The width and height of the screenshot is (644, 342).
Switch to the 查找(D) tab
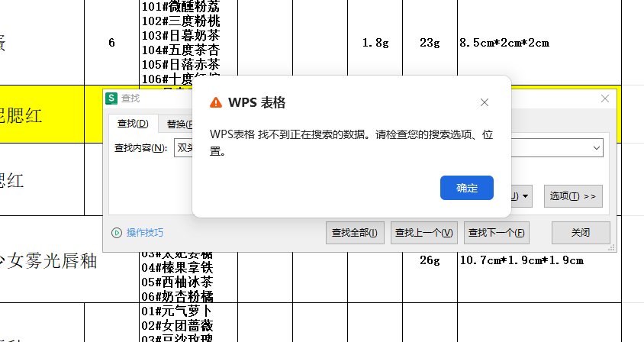point(132,124)
